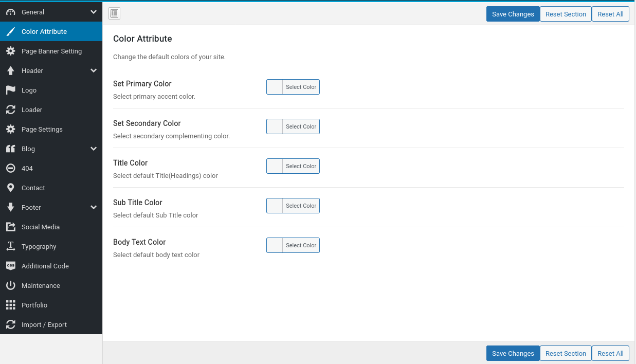The image size is (636, 364).
Task: Click the Title Color swatch
Action: pyautogui.click(x=275, y=166)
